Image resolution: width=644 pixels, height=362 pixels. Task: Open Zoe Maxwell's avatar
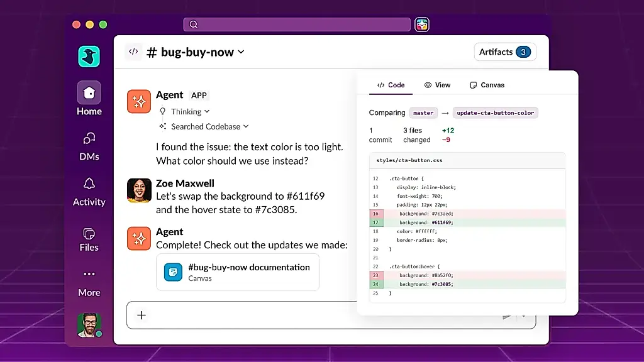(x=139, y=190)
